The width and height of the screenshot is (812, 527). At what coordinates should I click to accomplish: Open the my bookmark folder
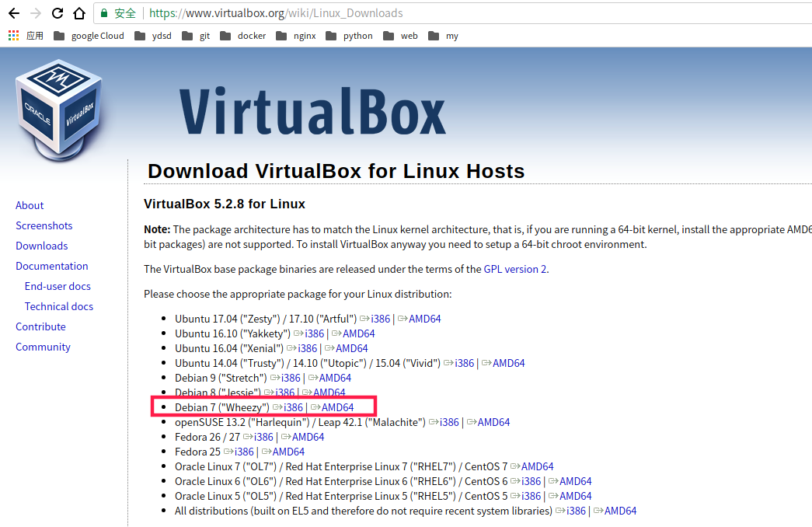443,36
